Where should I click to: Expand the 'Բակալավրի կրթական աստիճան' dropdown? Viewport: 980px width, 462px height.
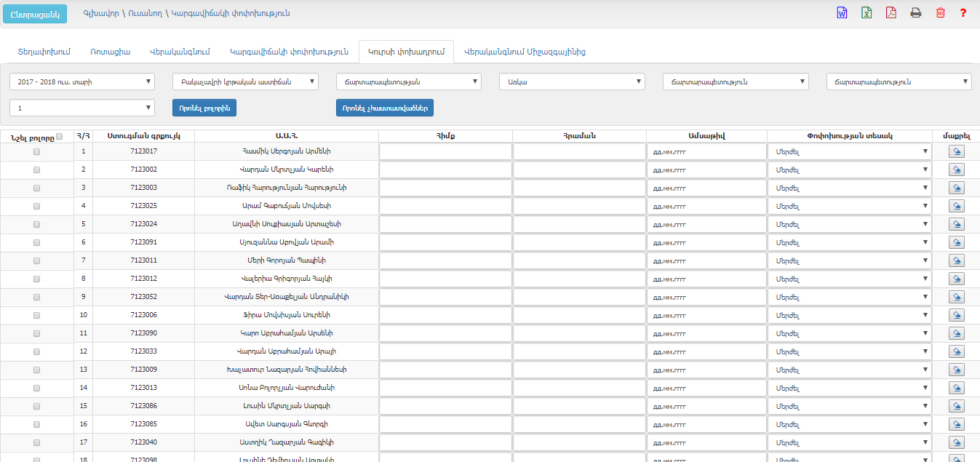pos(245,81)
